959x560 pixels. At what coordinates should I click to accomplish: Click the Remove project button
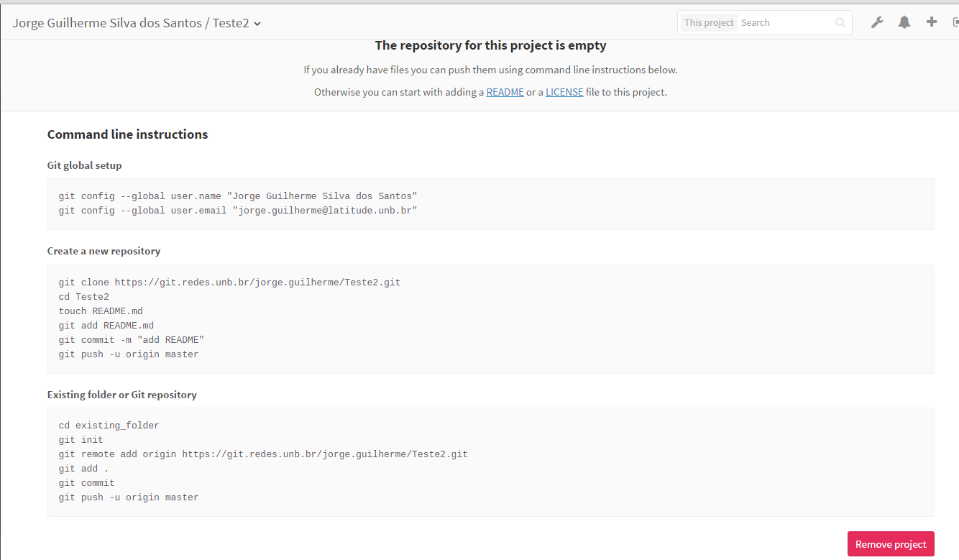tap(891, 544)
